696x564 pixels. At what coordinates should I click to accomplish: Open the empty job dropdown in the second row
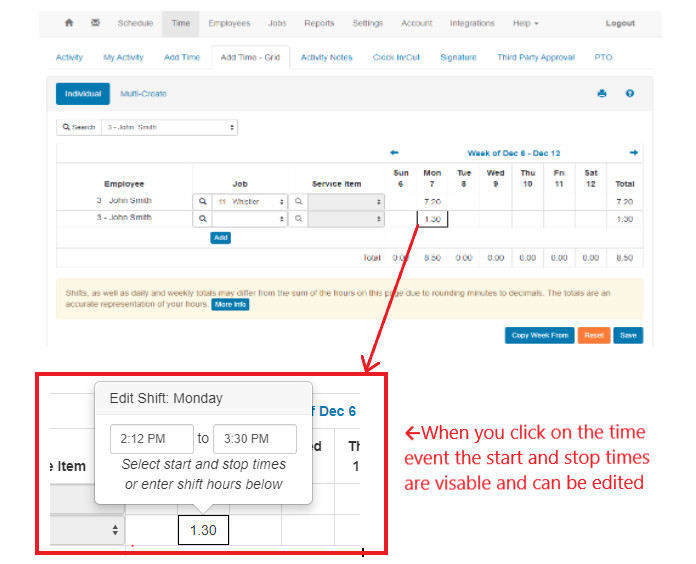pos(250,219)
